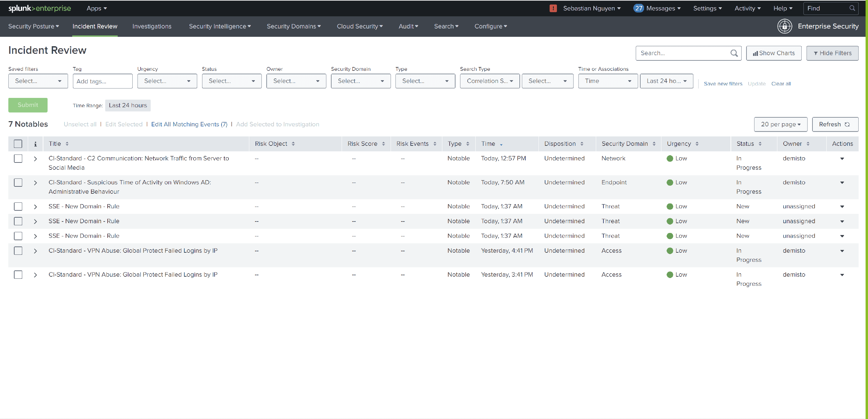Open the Owner filter dropdown
This screenshot has height=419, width=868.
point(296,81)
